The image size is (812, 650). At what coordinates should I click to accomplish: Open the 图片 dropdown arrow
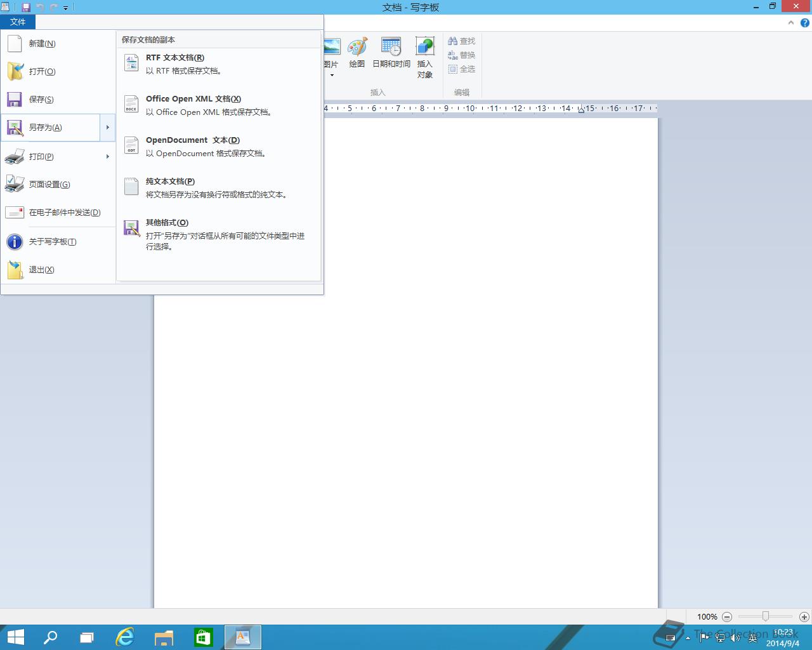[331, 76]
